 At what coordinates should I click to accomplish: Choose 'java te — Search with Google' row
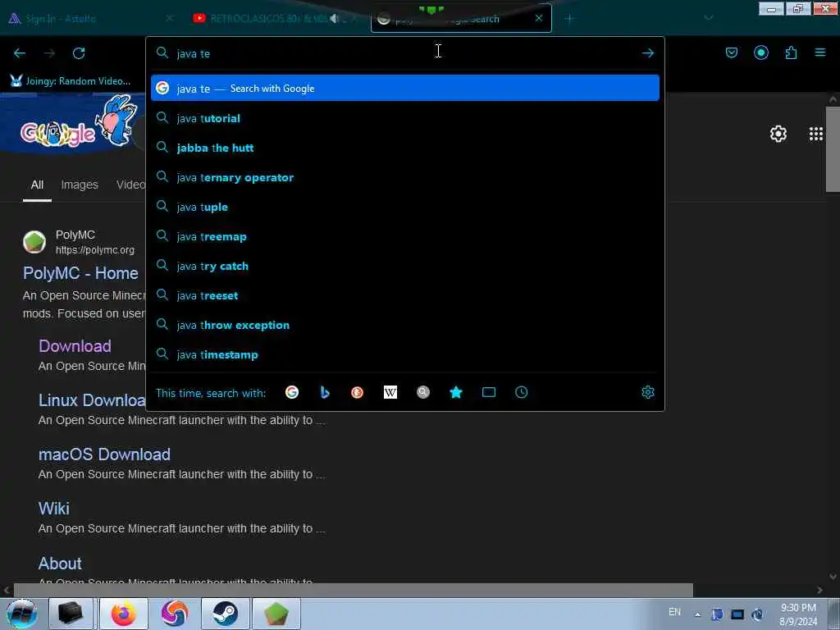(405, 89)
